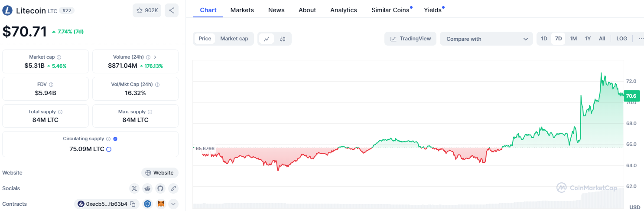The image size is (644, 211).
Task: Open the TradingView chart button
Action: (x=410, y=39)
